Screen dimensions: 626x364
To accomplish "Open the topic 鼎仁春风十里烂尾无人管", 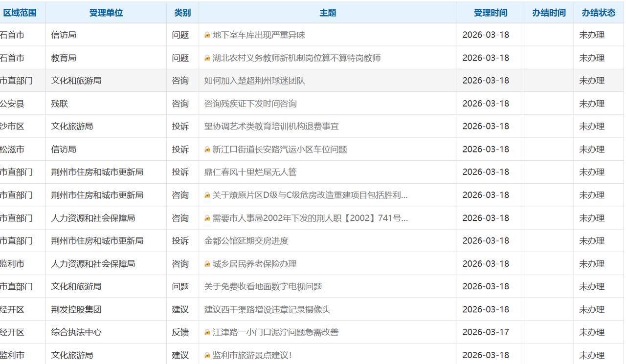I will (247, 172).
